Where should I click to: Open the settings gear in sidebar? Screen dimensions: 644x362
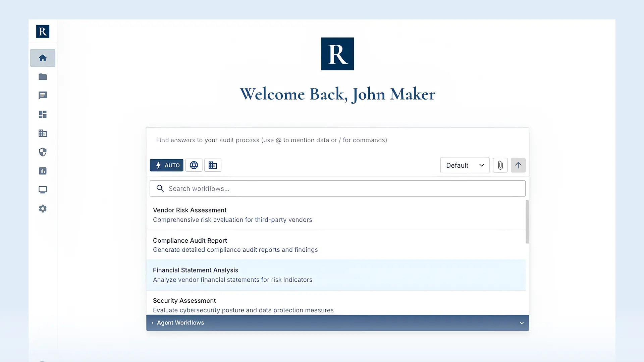click(x=43, y=208)
